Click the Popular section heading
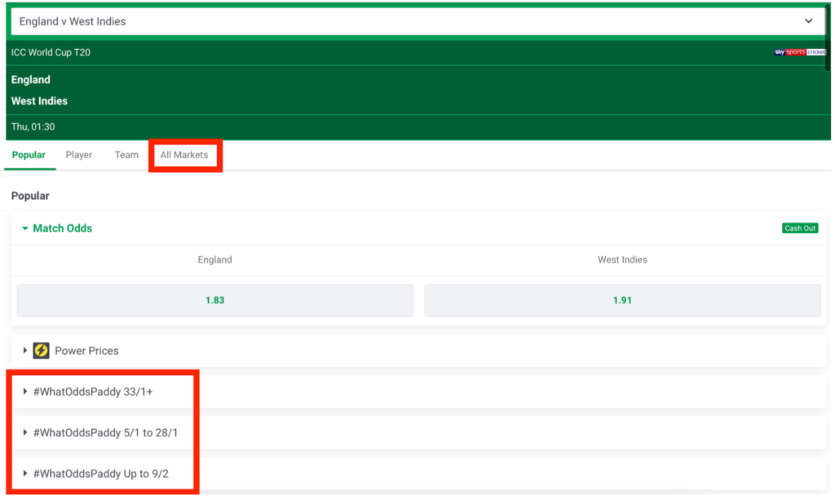 30,196
